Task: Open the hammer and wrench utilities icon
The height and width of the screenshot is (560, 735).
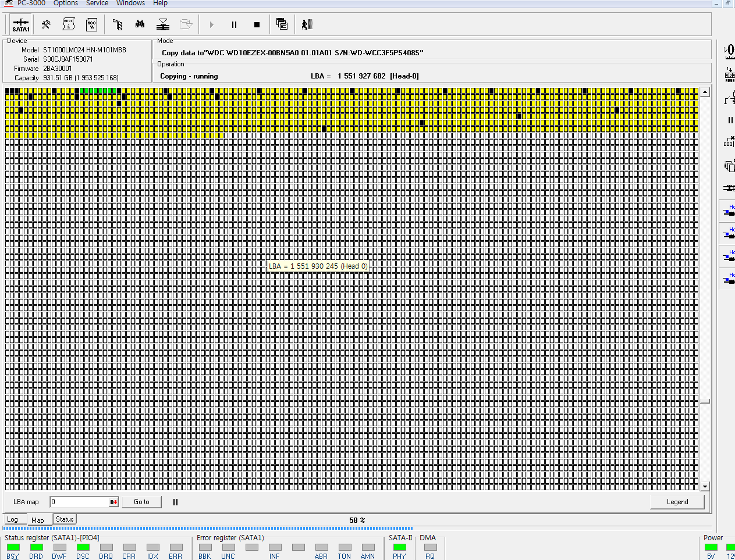Action: tap(46, 24)
